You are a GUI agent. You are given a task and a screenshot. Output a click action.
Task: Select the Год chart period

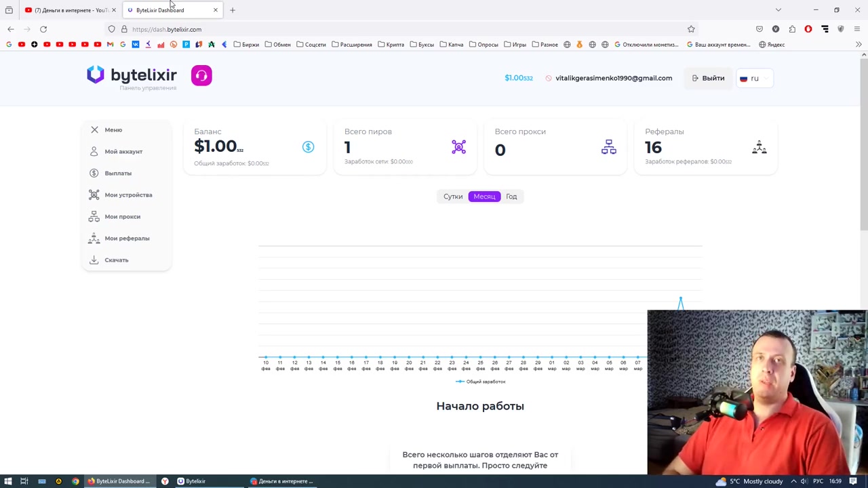[511, 197]
